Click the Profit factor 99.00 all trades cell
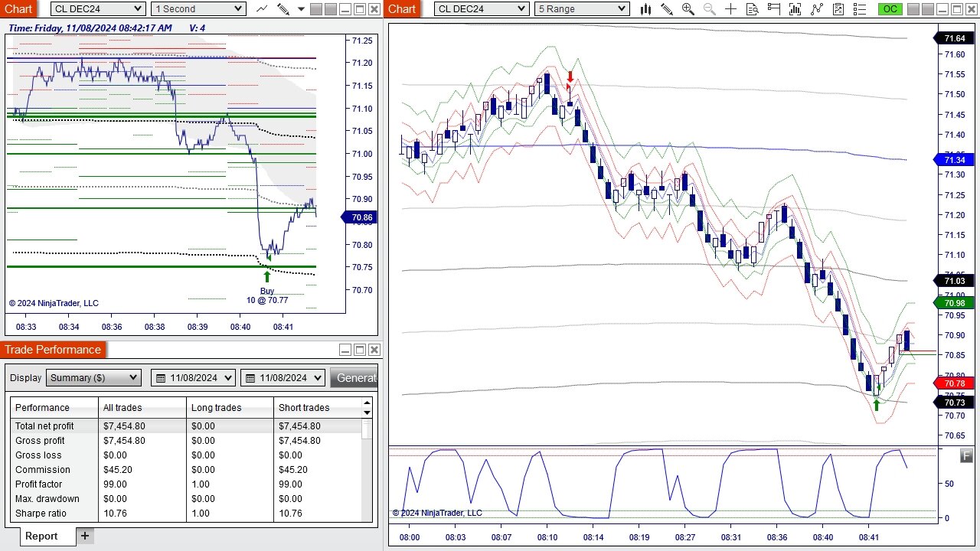Image resolution: width=980 pixels, height=551 pixels. [142, 484]
